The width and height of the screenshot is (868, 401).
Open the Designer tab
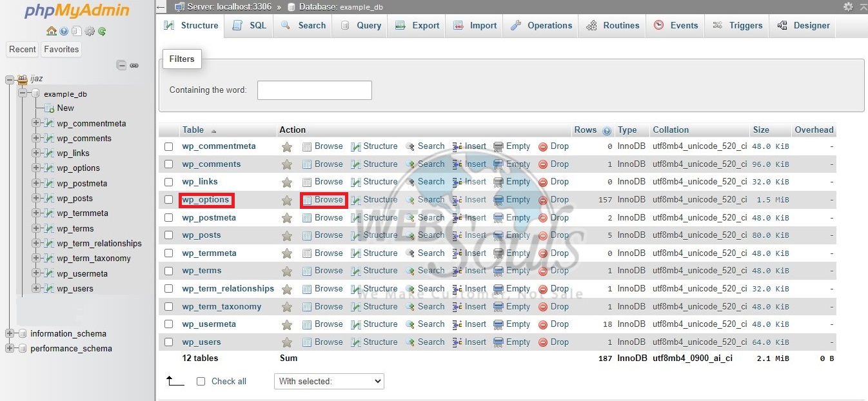(804, 26)
